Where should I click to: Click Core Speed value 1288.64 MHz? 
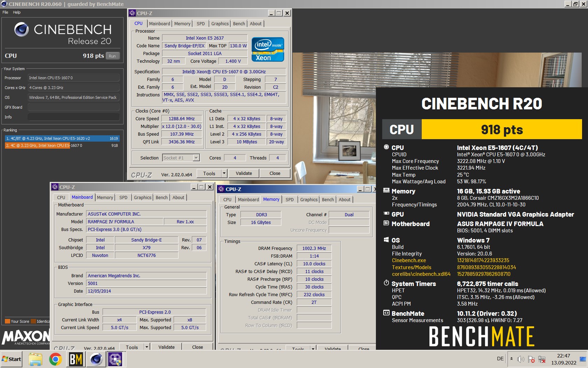(182, 119)
